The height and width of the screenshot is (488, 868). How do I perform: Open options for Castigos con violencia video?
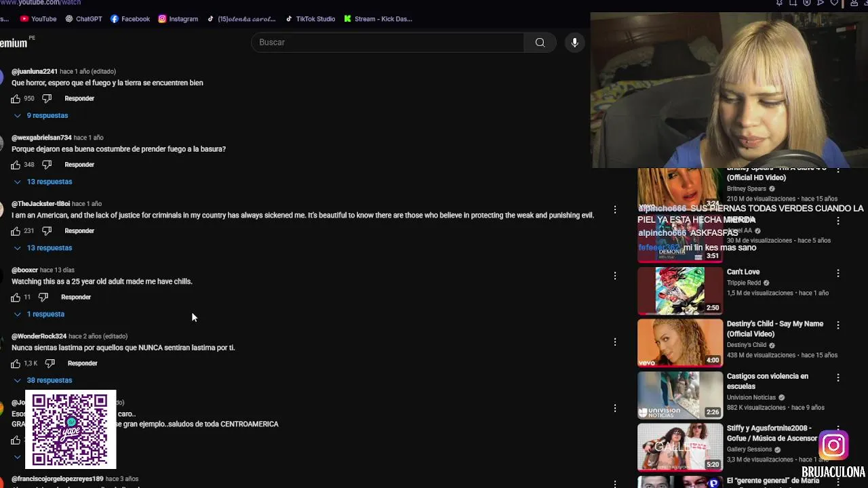[838, 378]
